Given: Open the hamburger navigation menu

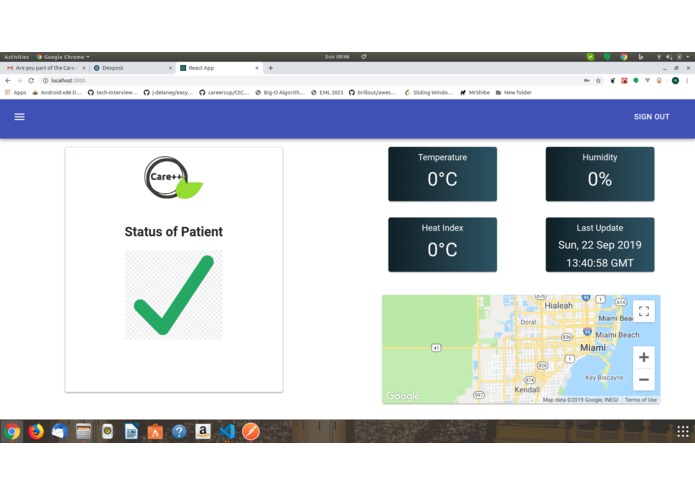Looking at the screenshot, I should [x=20, y=117].
